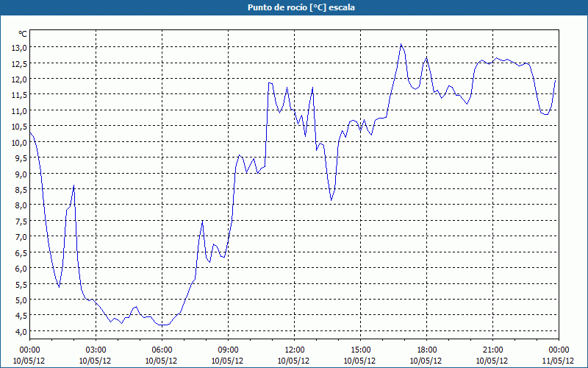The image size is (588, 368).
Task: Select the 10,5 y-axis value
Action: (x=21, y=126)
